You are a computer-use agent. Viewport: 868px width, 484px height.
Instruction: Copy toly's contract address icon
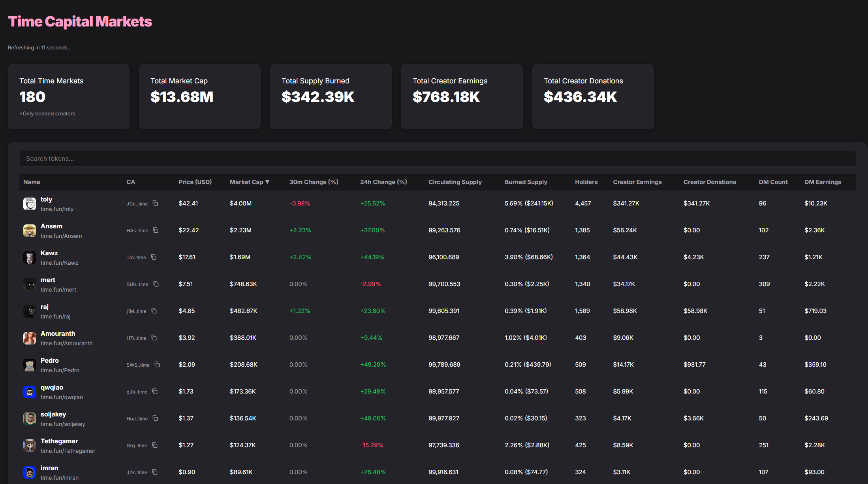pos(155,203)
